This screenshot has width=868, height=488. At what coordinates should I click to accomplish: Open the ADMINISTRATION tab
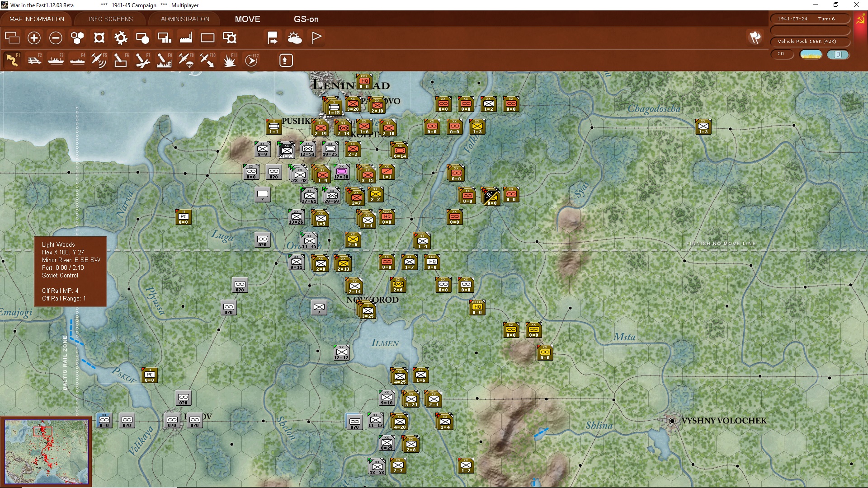point(185,19)
